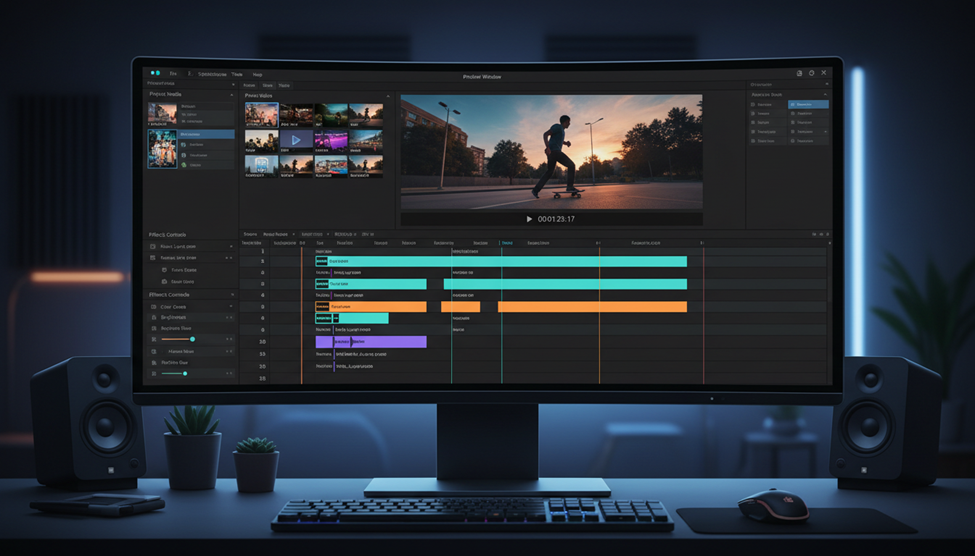
Task: Click track number 33 in the timeline
Action: coord(262,354)
